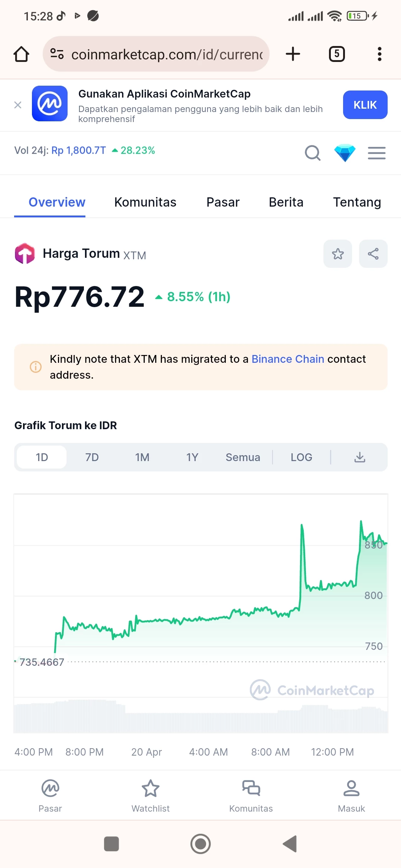Viewport: 401px width, 868px height.
Task: Add Torum to watchlist with star
Action: coord(338,254)
